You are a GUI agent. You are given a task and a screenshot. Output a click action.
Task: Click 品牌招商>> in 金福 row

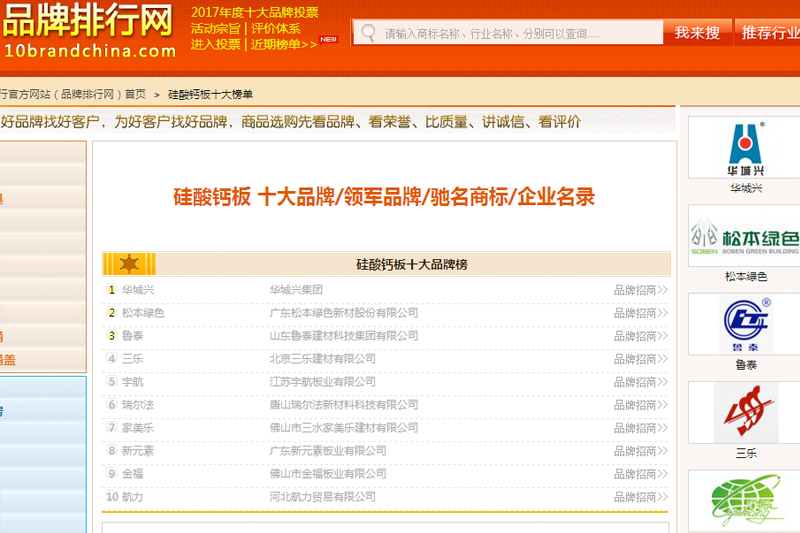640,473
